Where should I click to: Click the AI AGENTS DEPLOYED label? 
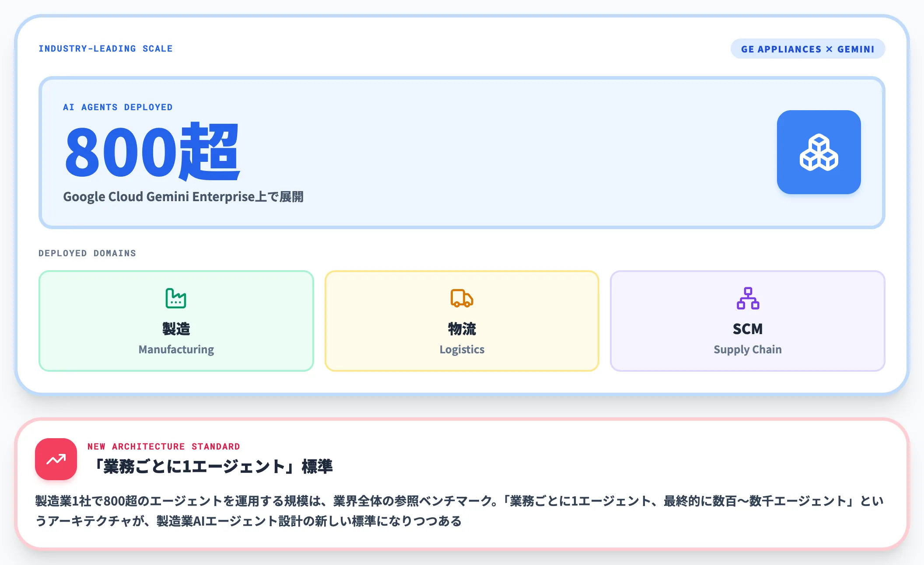tap(118, 107)
